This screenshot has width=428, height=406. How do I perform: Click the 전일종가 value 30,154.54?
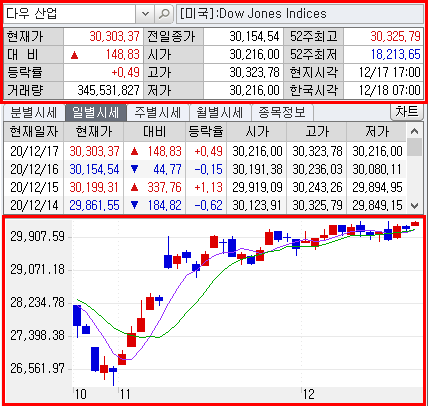click(254, 36)
